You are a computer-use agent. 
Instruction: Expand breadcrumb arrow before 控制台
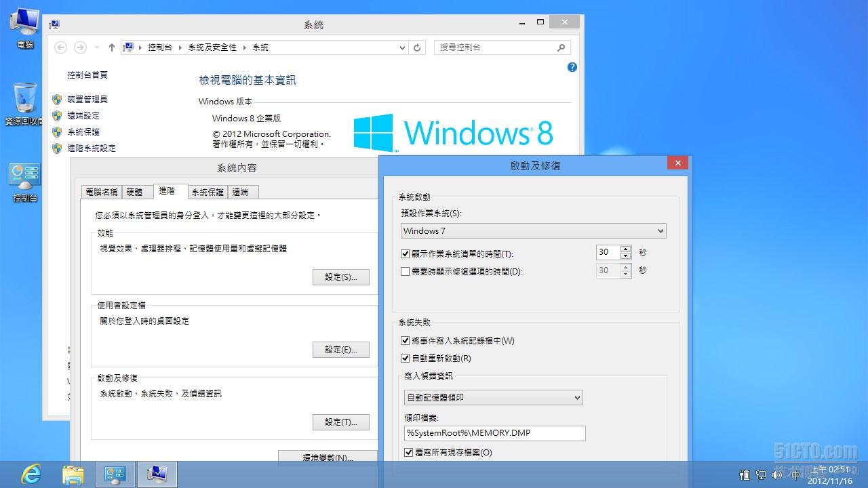coord(140,47)
